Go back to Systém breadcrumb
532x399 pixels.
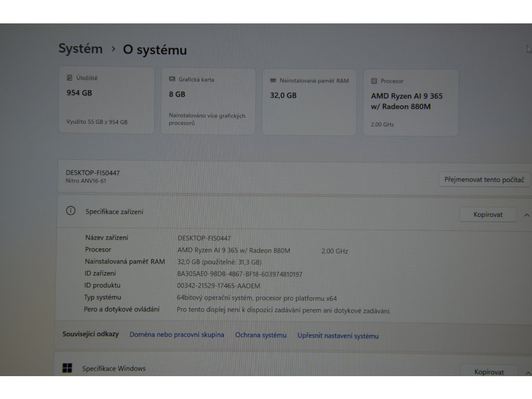pyautogui.click(x=81, y=48)
